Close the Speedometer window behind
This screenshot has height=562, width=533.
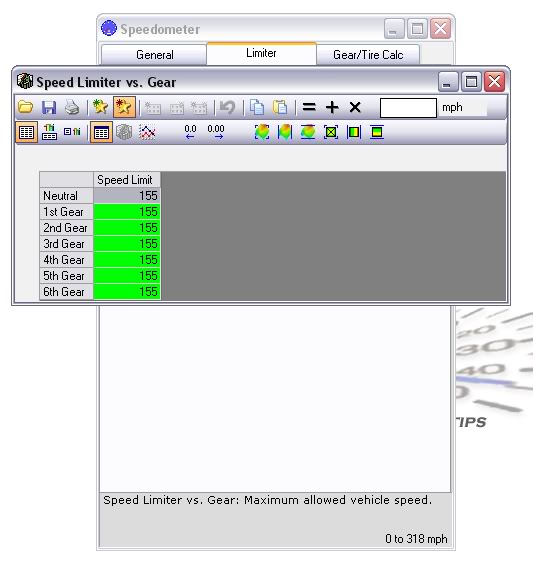click(x=441, y=28)
